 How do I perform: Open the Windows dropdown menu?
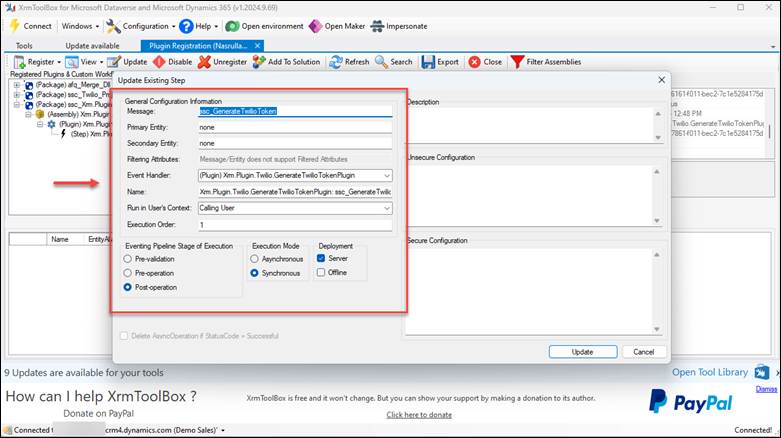[x=81, y=26]
